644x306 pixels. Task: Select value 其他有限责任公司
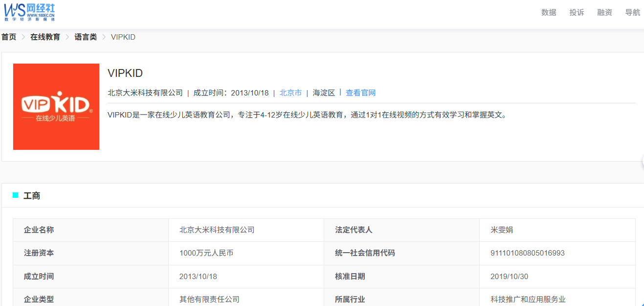point(209,299)
